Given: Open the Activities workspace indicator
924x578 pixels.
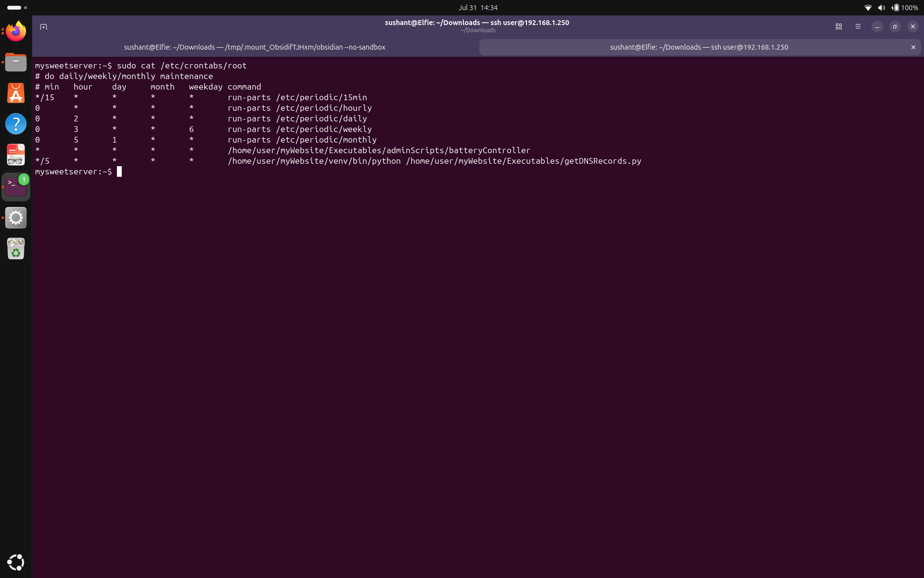Looking at the screenshot, I should pyautogui.click(x=17, y=8).
